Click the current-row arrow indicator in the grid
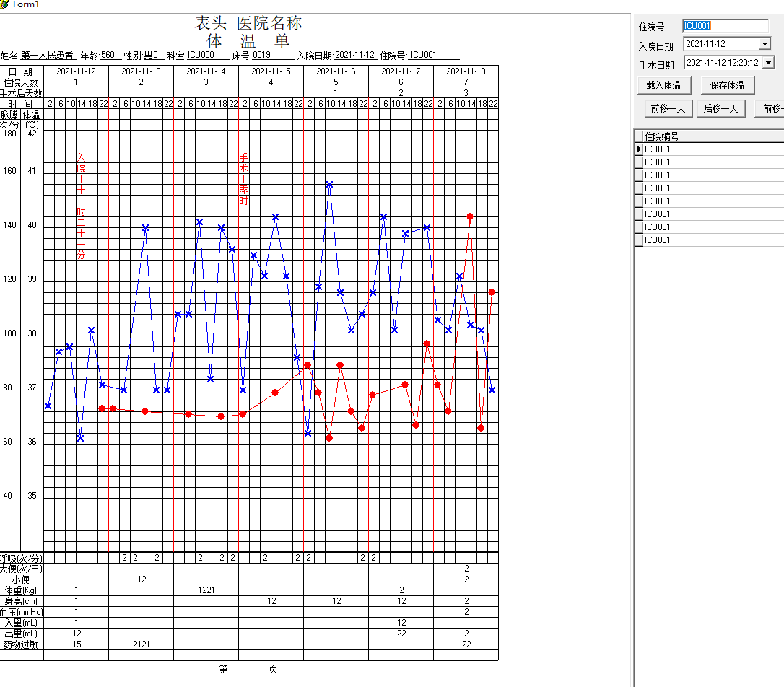This screenshot has height=687, width=784. [638, 149]
